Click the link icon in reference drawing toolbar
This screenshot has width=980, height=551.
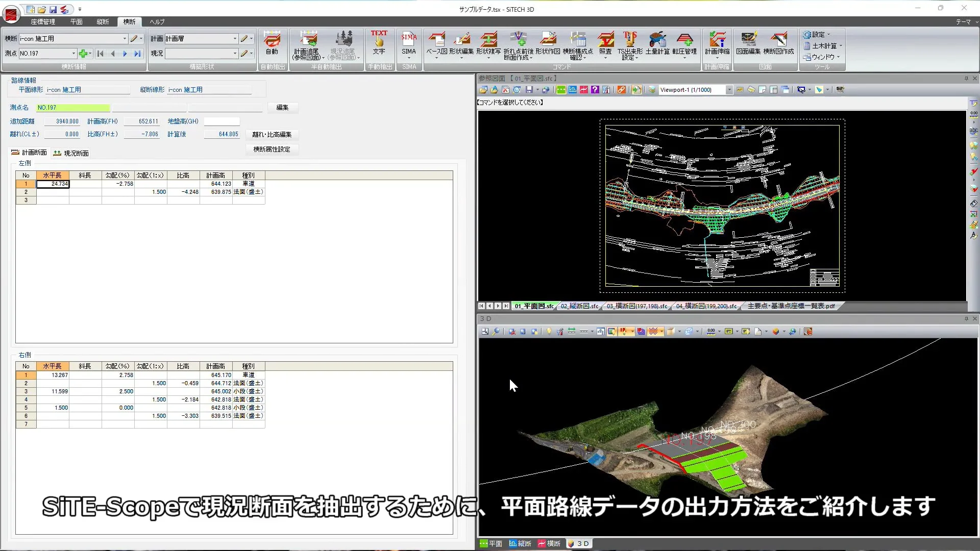(621, 90)
